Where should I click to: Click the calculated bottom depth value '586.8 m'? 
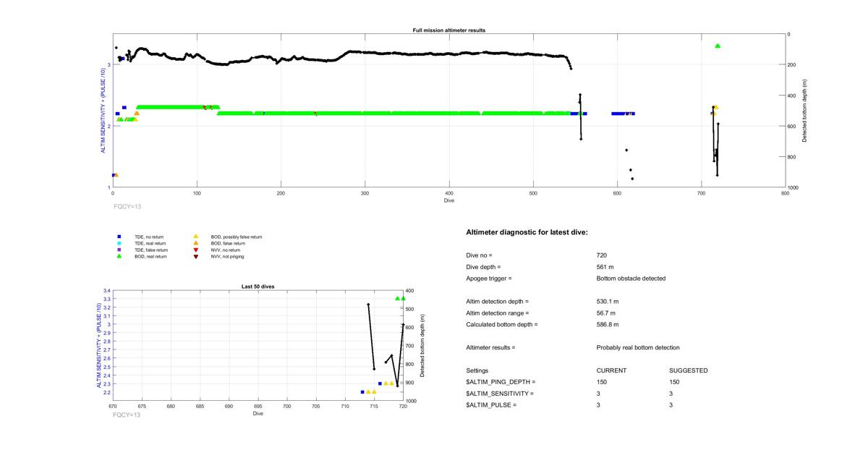tap(608, 325)
